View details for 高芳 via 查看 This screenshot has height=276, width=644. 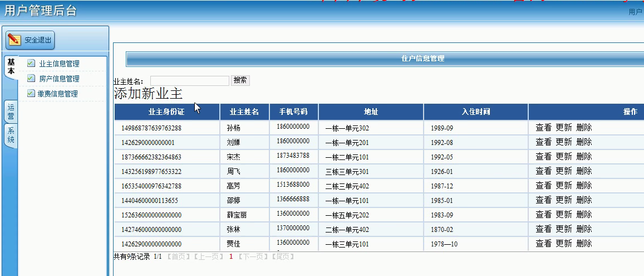pos(543,186)
